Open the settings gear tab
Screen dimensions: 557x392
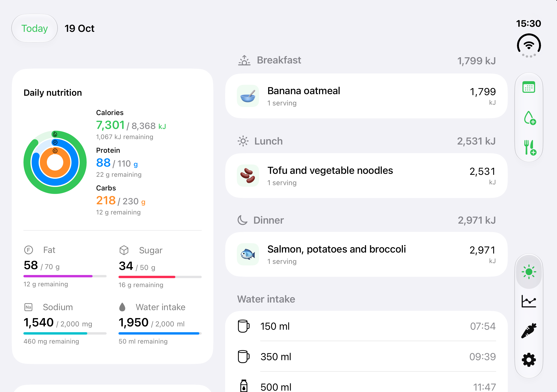(529, 359)
